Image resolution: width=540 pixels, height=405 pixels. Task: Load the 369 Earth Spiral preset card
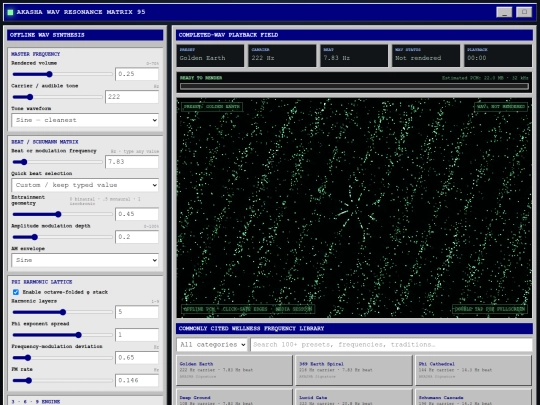(354, 370)
